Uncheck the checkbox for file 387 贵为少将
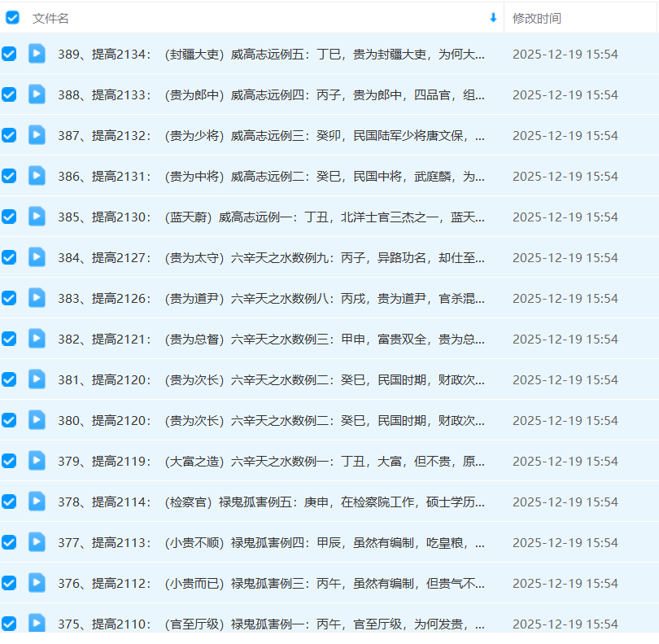Image resolution: width=659 pixels, height=644 pixels. pyautogui.click(x=9, y=135)
